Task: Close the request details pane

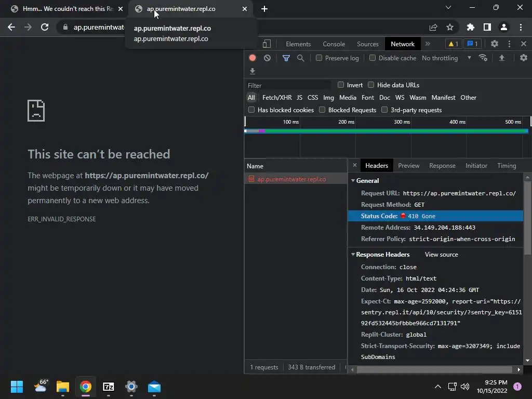Action: [354, 165]
